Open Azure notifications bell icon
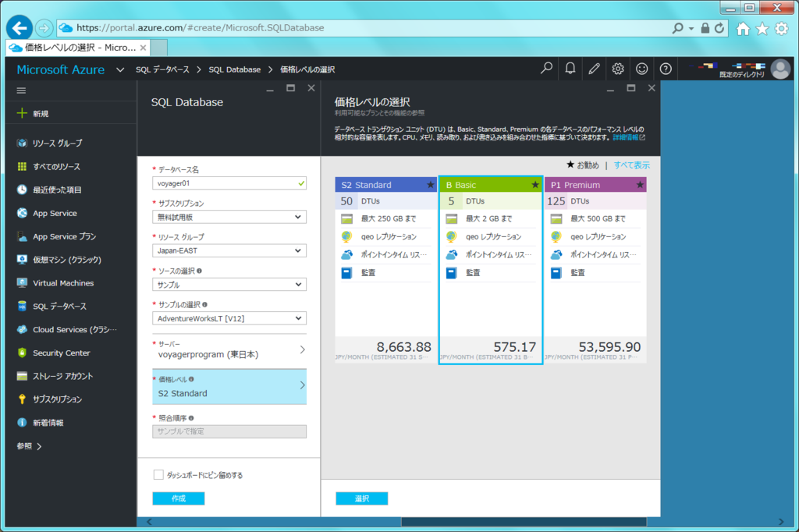799x532 pixels. pyautogui.click(x=570, y=69)
